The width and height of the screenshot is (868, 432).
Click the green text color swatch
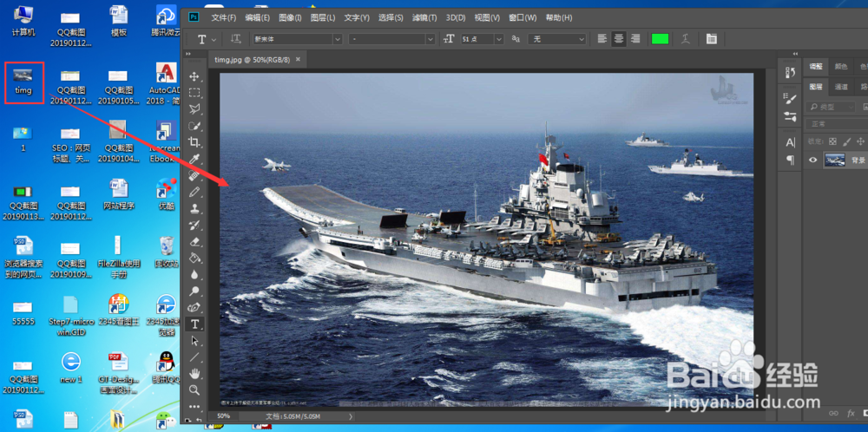pos(660,39)
